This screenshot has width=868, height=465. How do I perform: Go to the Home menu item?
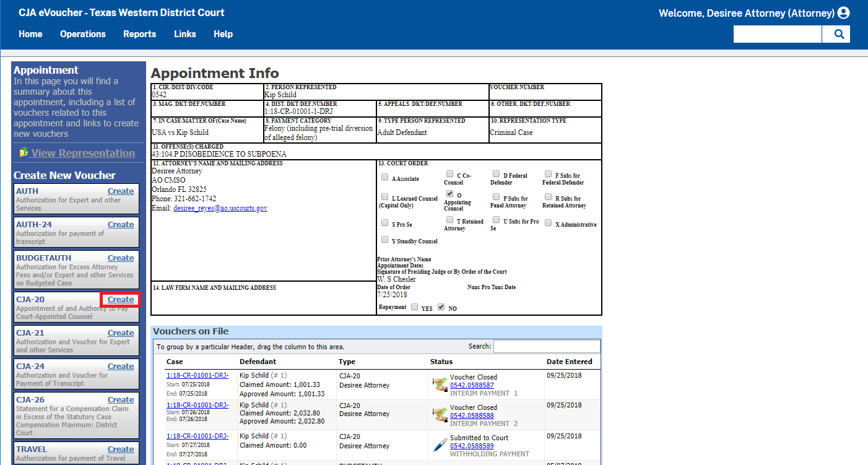coord(30,34)
